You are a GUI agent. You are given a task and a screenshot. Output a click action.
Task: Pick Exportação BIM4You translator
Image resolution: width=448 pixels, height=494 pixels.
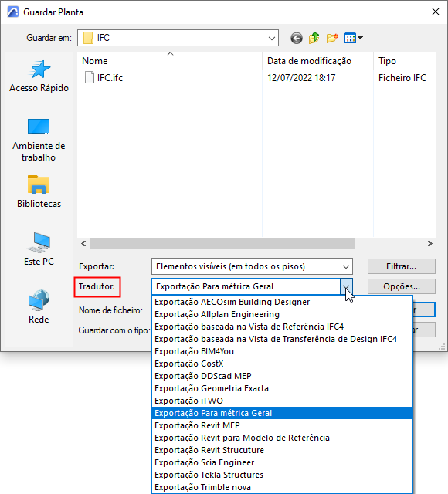tap(282, 351)
